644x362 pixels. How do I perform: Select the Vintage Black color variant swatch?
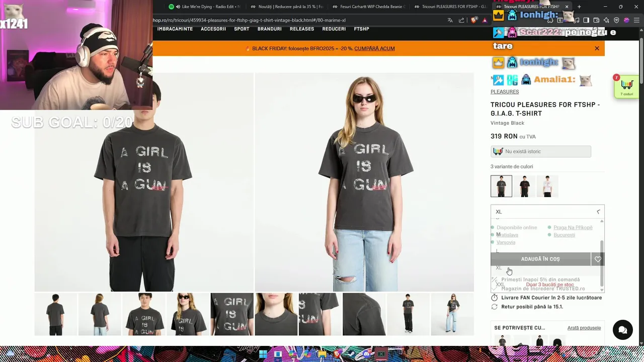501,186
